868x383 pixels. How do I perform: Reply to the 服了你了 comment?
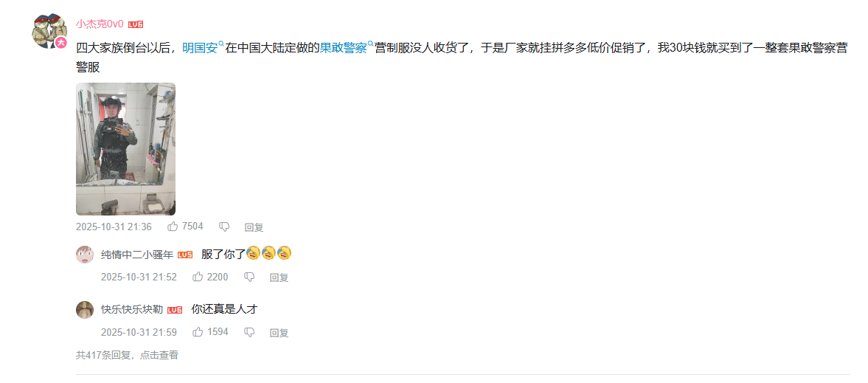click(x=279, y=277)
